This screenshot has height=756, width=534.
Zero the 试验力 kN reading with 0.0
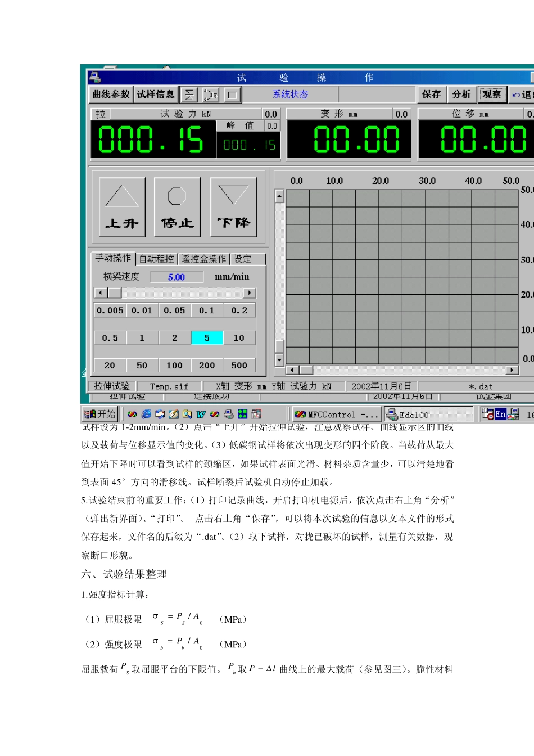(x=271, y=114)
